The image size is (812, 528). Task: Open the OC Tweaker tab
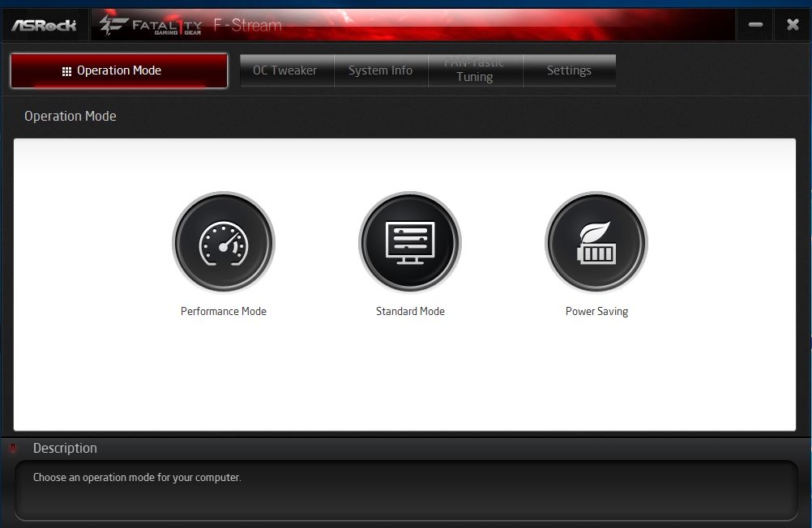click(285, 70)
